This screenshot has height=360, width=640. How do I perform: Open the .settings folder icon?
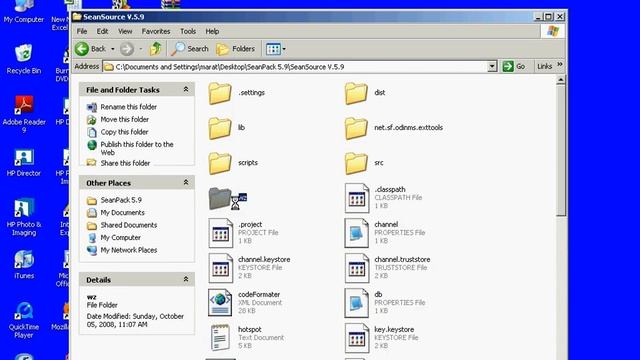[220, 93]
